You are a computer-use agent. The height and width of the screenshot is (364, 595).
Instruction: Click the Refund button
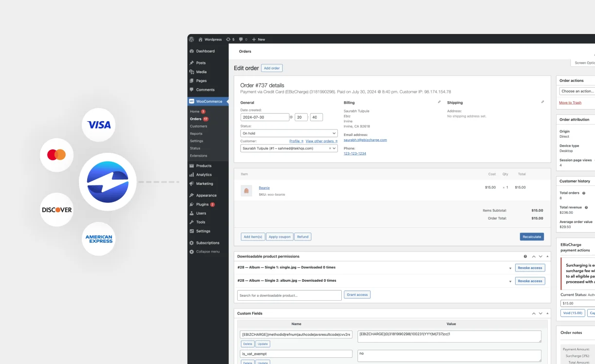pos(303,237)
